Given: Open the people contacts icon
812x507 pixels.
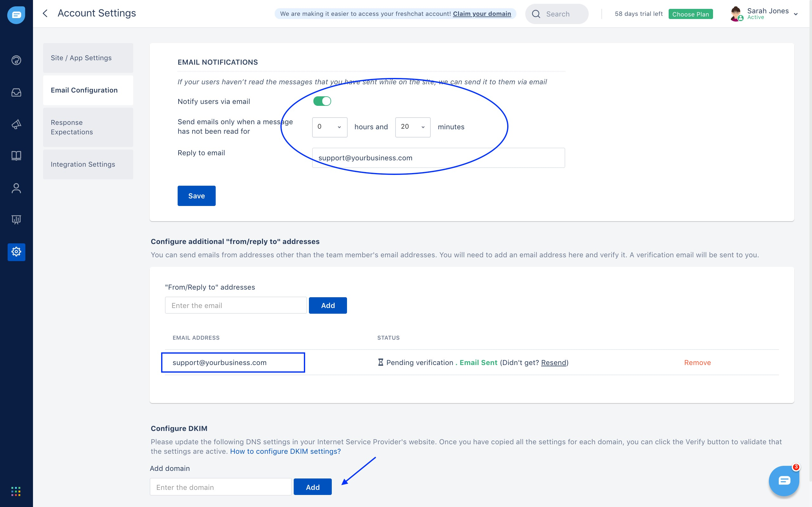Looking at the screenshot, I should (16, 188).
